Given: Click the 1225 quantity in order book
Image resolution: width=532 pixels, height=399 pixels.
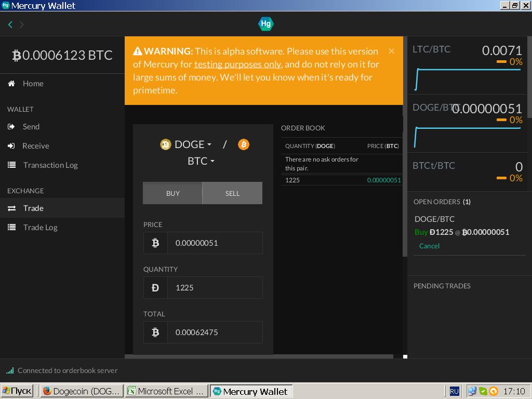Looking at the screenshot, I should click(x=292, y=180).
